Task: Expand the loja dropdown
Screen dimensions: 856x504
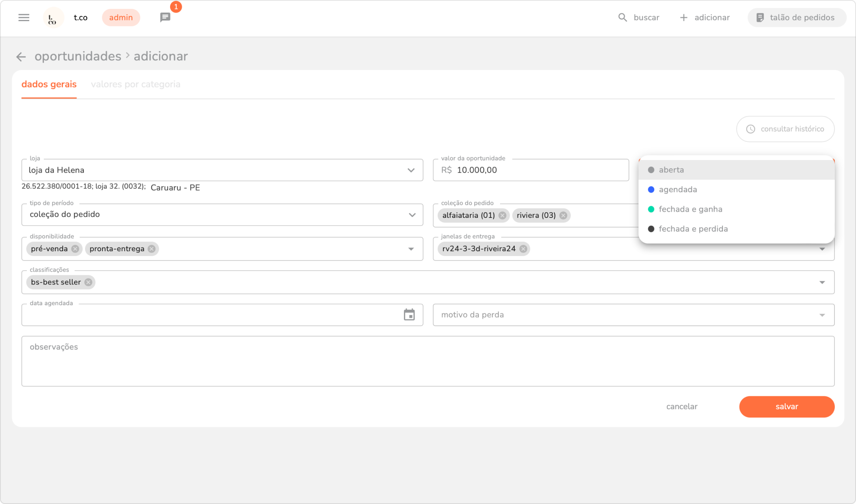Action: click(x=411, y=170)
